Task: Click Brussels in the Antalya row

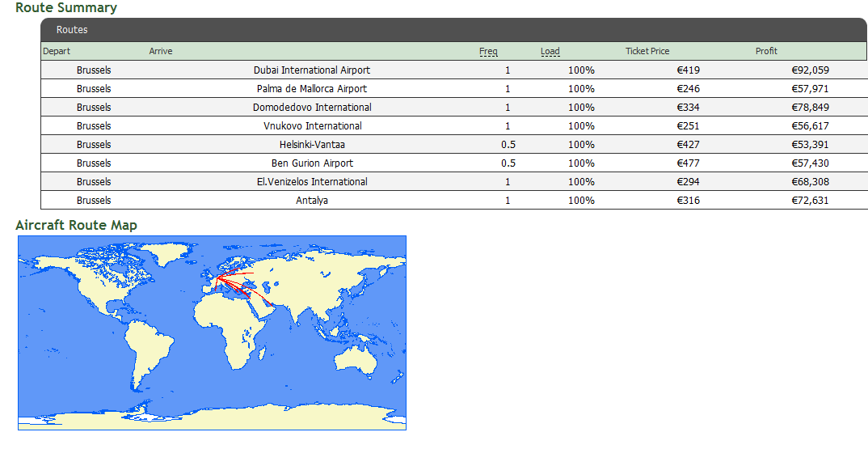Action: click(94, 200)
